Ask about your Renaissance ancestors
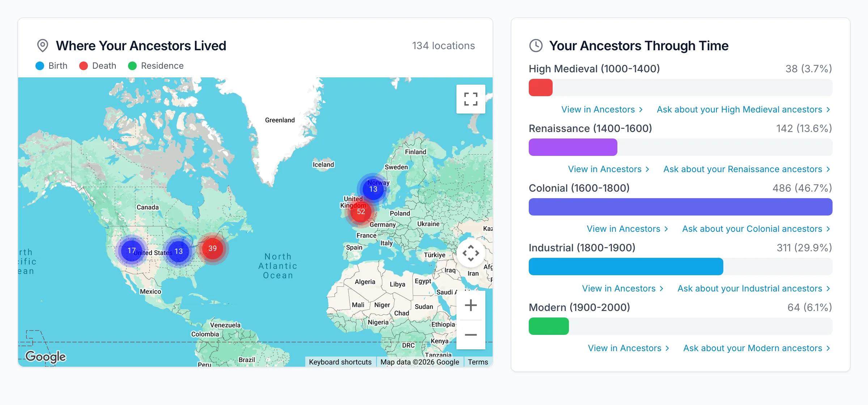 coord(746,169)
